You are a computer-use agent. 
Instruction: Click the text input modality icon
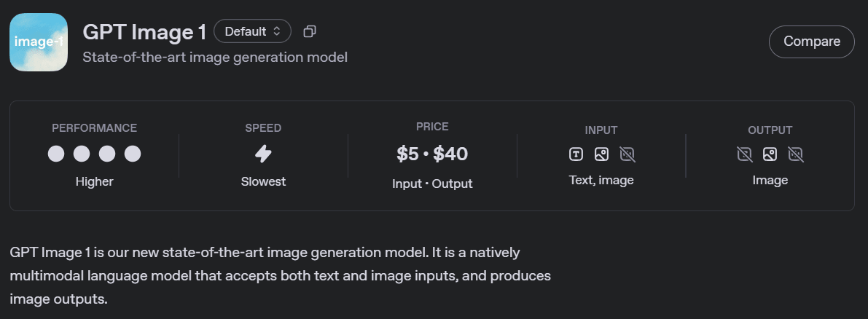pos(576,154)
